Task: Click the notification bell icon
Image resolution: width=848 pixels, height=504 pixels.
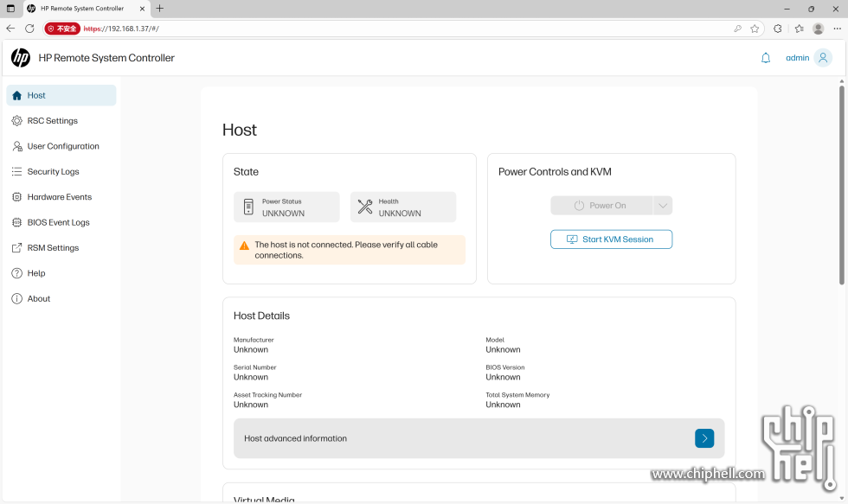Action: [765, 58]
